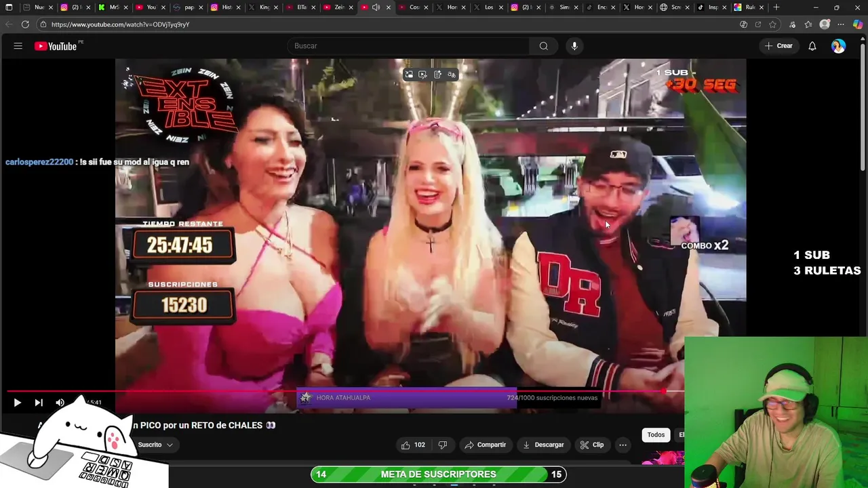Open the YouTube account avatar menu

pyautogui.click(x=839, y=46)
